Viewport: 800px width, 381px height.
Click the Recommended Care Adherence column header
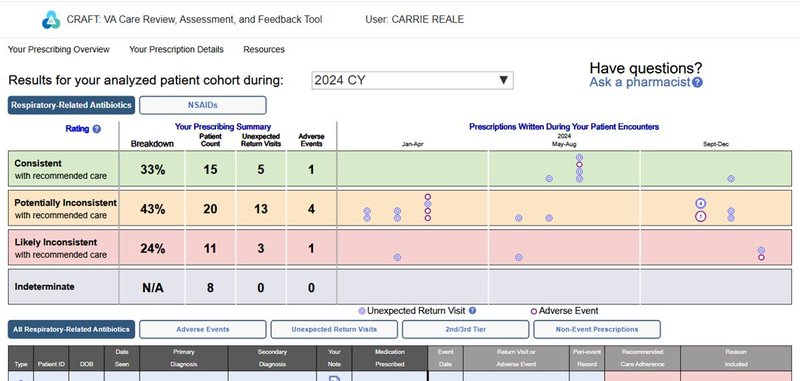(642, 358)
